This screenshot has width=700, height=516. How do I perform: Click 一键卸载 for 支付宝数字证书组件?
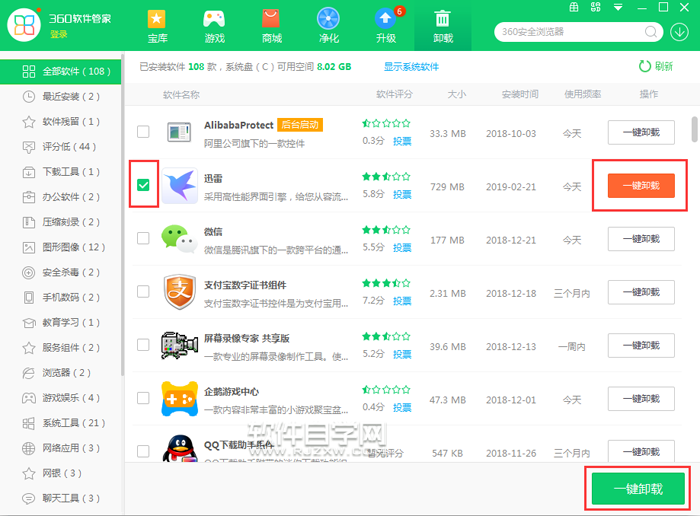[641, 292]
